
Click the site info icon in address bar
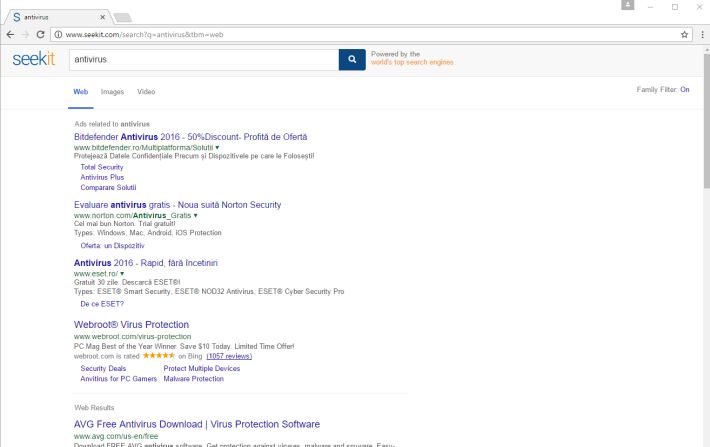tap(58, 34)
